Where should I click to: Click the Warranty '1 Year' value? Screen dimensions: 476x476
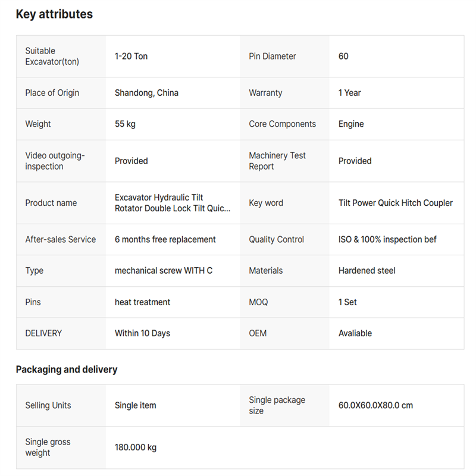pyautogui.click(x=349, y=93)
